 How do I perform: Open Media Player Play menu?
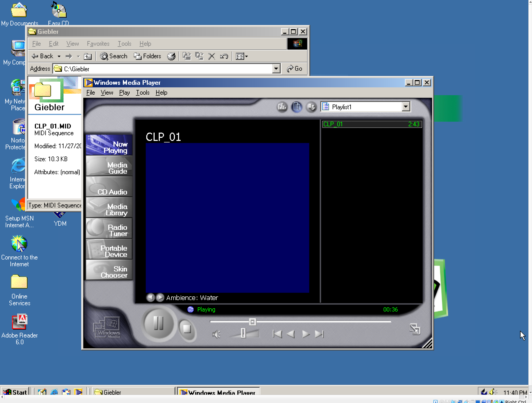click(124, 93)
